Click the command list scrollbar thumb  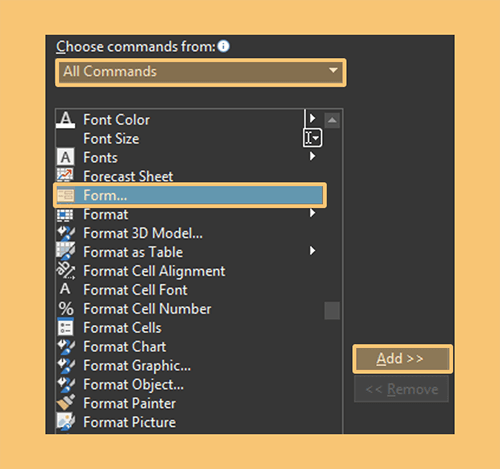coord(332,311)
